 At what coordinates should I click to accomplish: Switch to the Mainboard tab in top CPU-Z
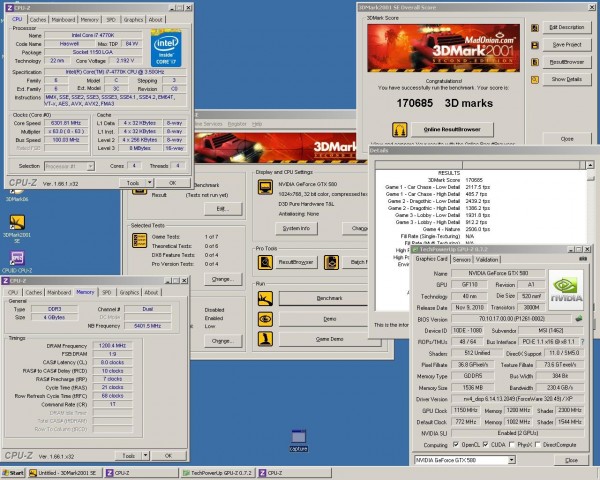coord(63,20)
